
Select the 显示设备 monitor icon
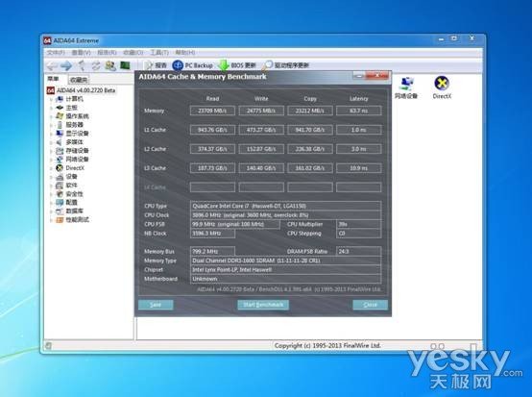click(60, 134)
